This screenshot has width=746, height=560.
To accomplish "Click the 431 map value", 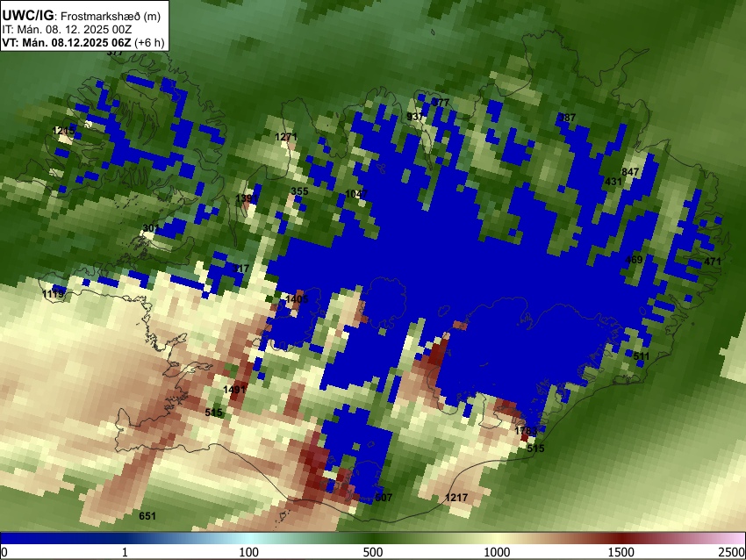I will tap(613, 182).
